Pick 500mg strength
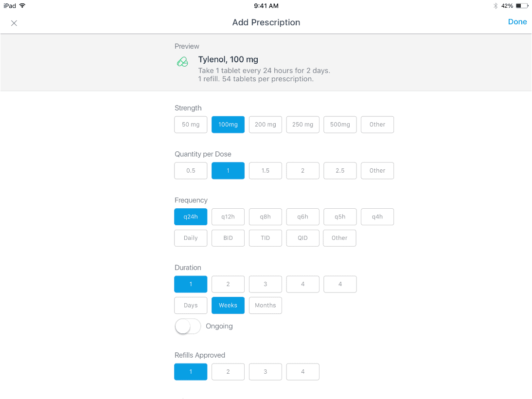 [x=340, y=125]
